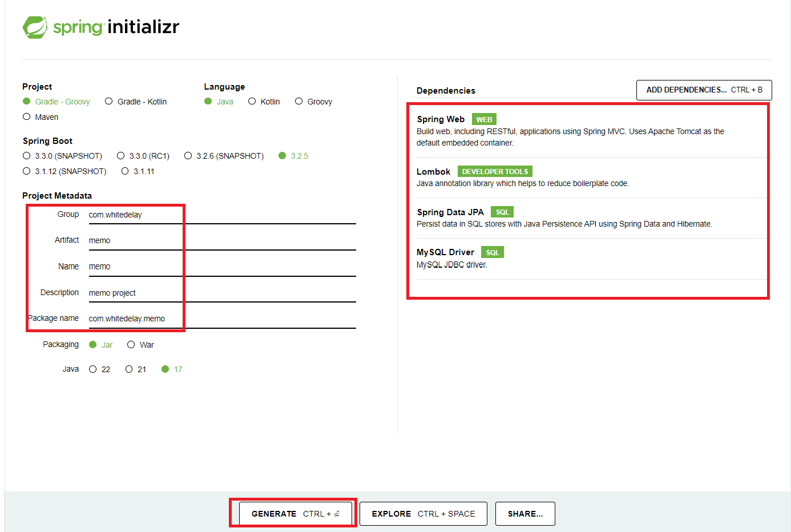Click the Packaging label
This screenshot has height=532, width=791.
click(60, 344)
